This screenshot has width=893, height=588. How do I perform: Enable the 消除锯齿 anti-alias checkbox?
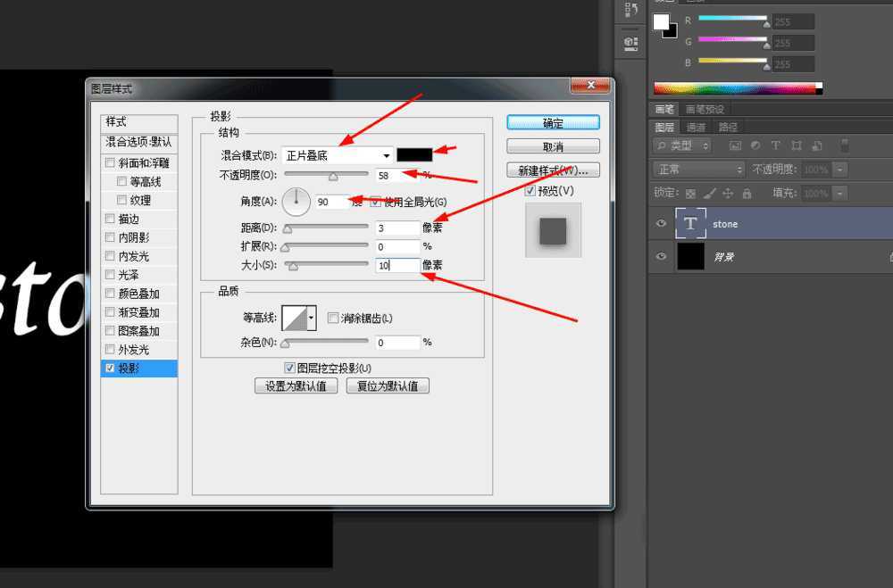point(334,318)
